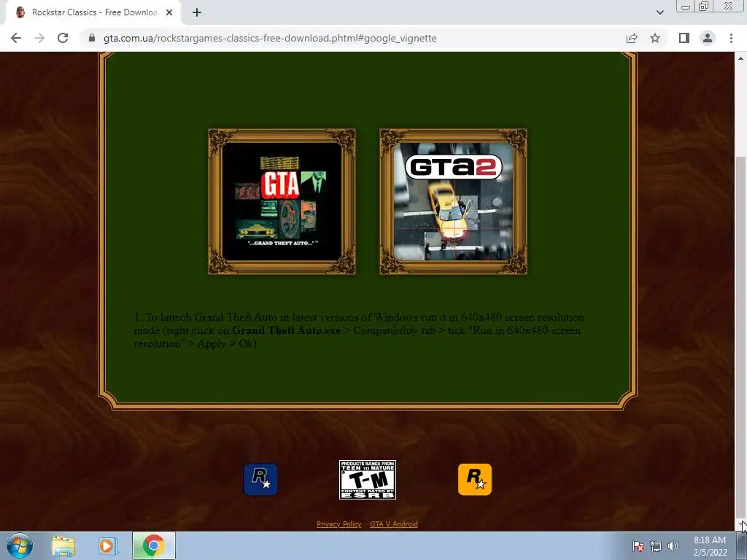Go back to the previous page
This screenshot has height=560, width=747.
click(x=16, y=38)
